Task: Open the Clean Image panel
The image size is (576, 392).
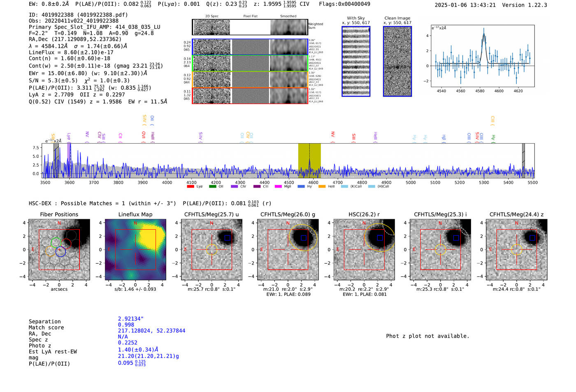Action: coord(397,61)
